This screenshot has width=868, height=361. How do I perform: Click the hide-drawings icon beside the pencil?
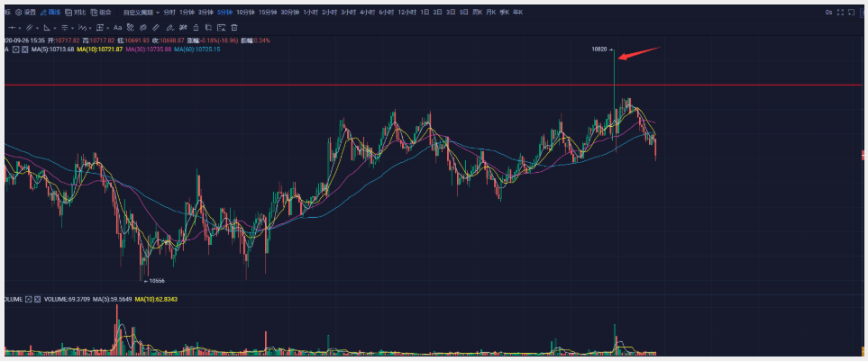(183, 28)
